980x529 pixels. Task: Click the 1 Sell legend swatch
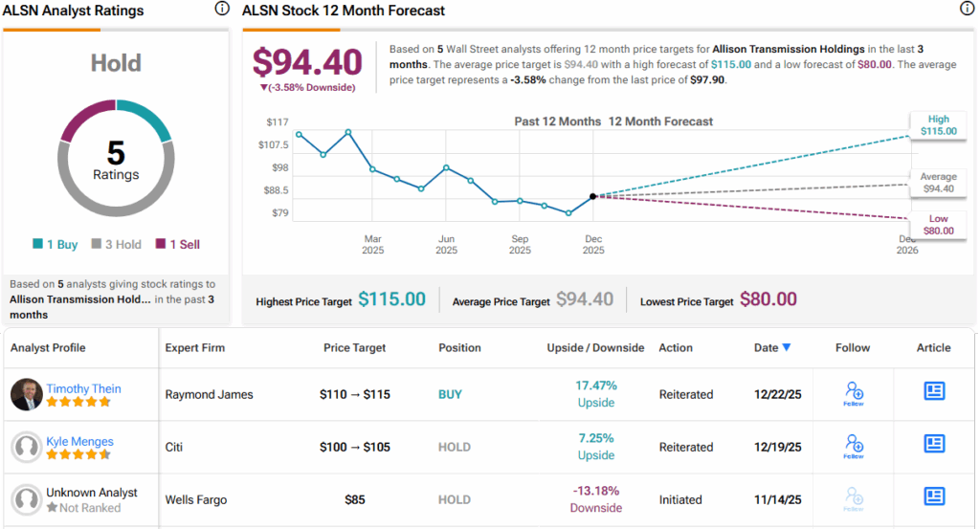tap(160, 245)
